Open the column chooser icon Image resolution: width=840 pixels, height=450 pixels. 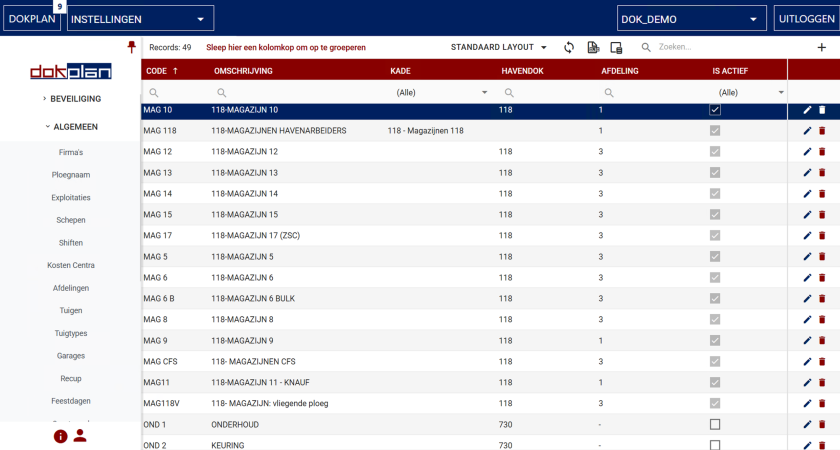pos(616,47)
